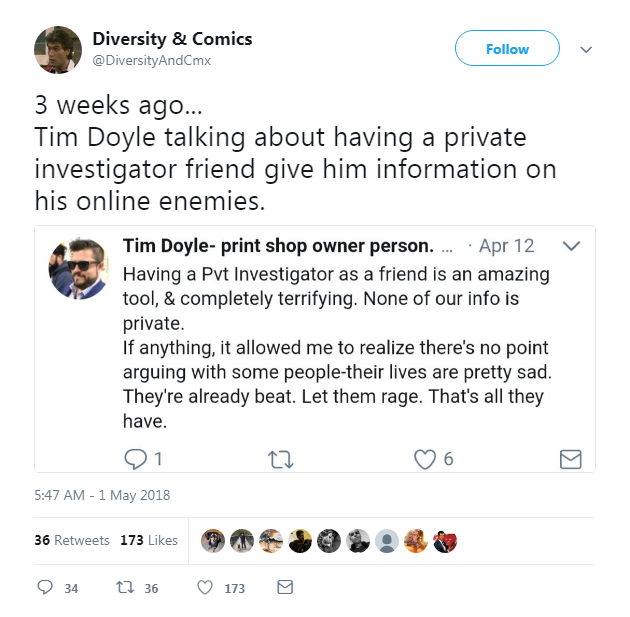Open tweet options chevron beside Follow

pos(586,50)
